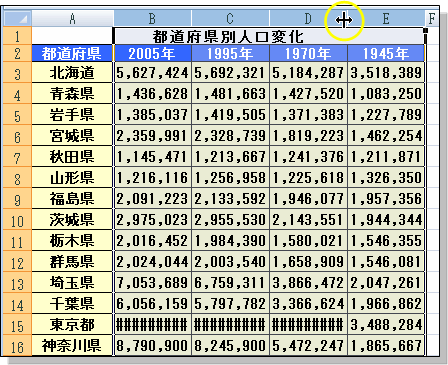Select the 東京都 cell

pyautogui.click(x=72, y=325)
